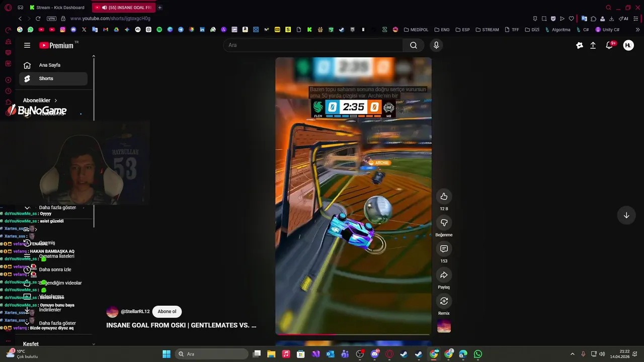Viewport: 644px width, 362px height.
Task: Select Shorts in the YouTube sidebar
Action: [x=53, y=78]
